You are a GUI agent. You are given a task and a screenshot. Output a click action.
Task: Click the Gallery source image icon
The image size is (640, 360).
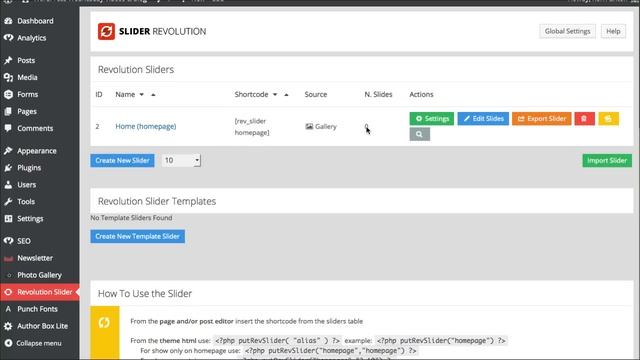point(309,127)
